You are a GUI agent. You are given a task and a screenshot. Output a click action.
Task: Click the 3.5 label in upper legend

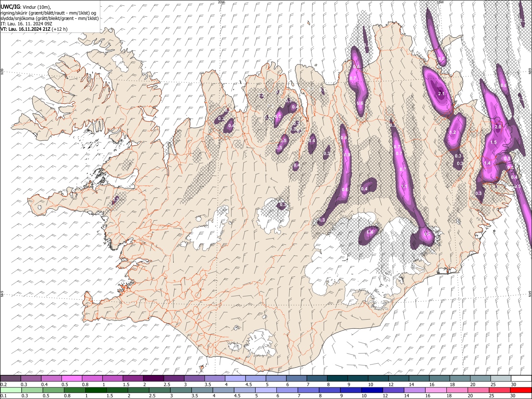[208, 384]
